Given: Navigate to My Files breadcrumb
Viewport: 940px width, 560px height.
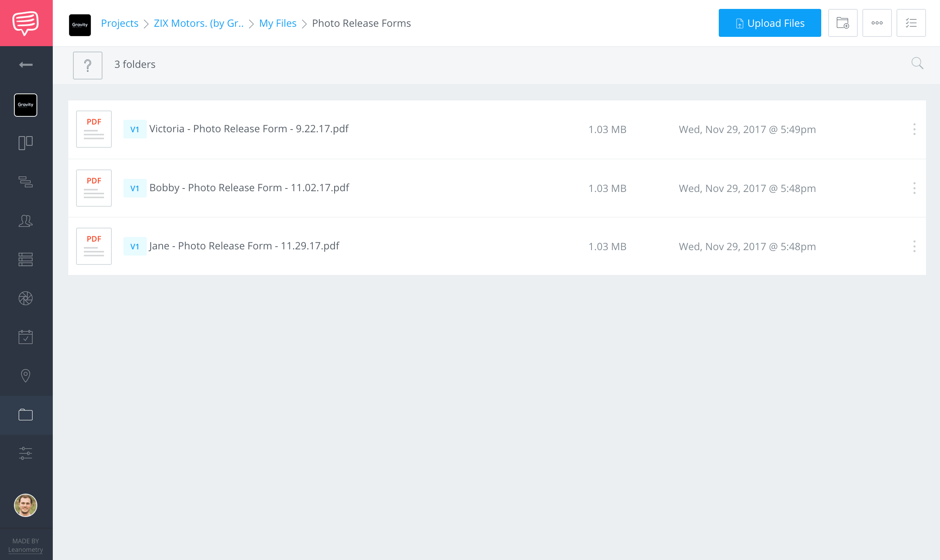Looking at the screenshot, I should [277, 23].
